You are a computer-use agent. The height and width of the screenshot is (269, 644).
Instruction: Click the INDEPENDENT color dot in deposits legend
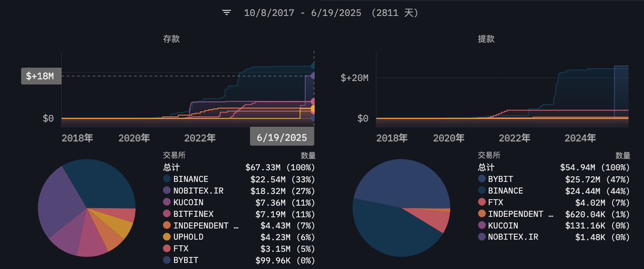(x=167, y=226)
